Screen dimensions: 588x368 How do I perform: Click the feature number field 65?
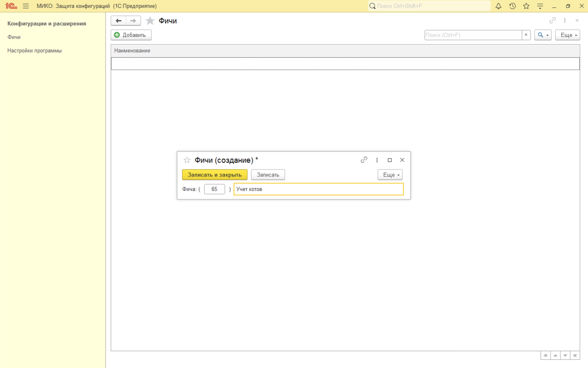214,189
